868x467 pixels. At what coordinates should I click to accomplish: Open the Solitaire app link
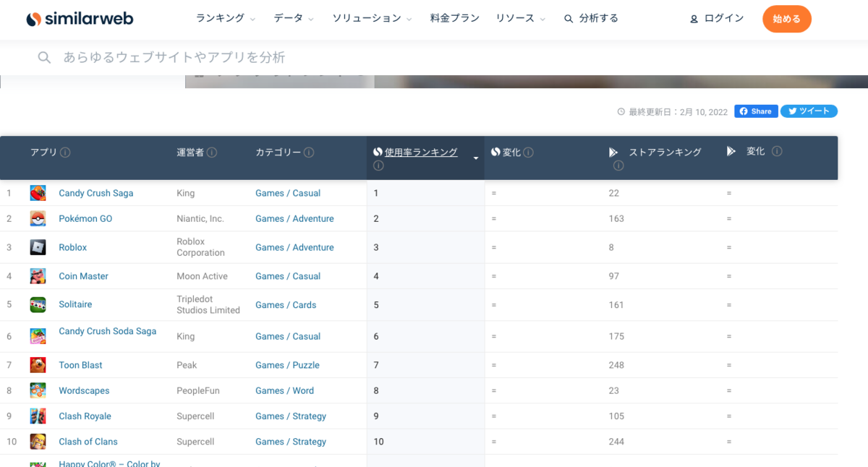[75, 304]
